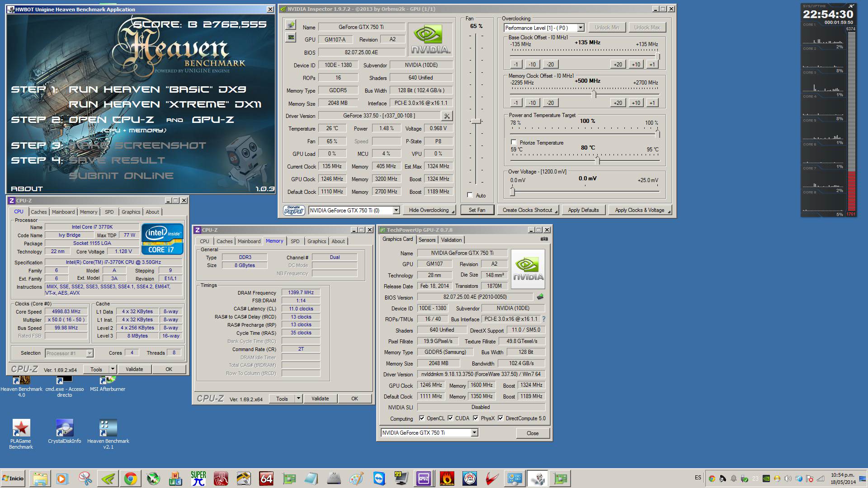Screen dimensions: 868x488
Task: Click Validate in the CPU-Z CPU window
Action: pos(134,369)
